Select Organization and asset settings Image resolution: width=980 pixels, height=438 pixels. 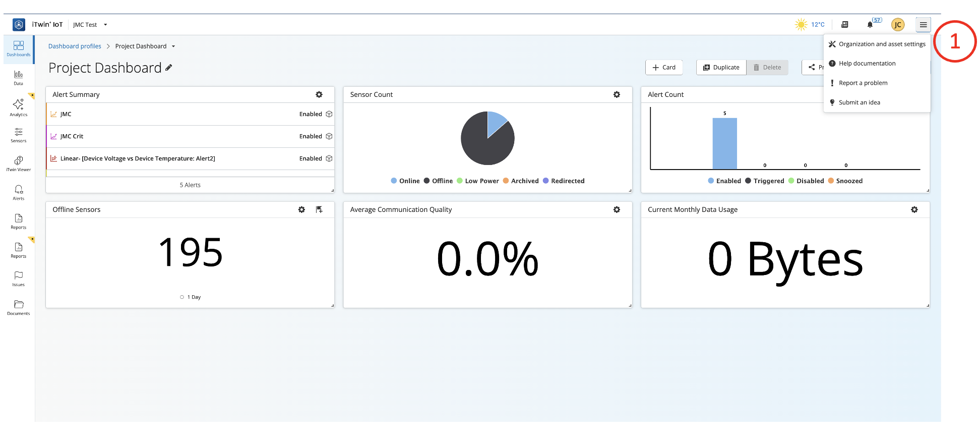(877, 44)
